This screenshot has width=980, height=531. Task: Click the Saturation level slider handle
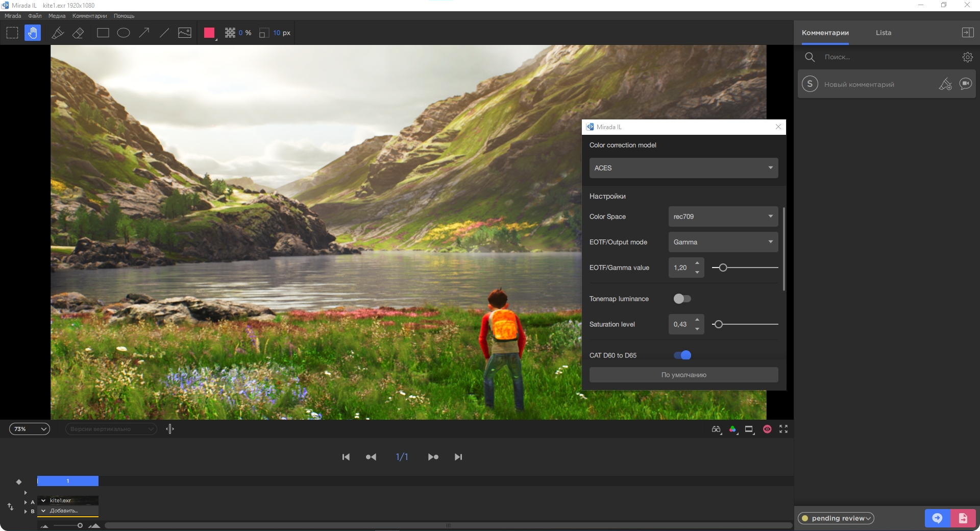tap(718, 324)
